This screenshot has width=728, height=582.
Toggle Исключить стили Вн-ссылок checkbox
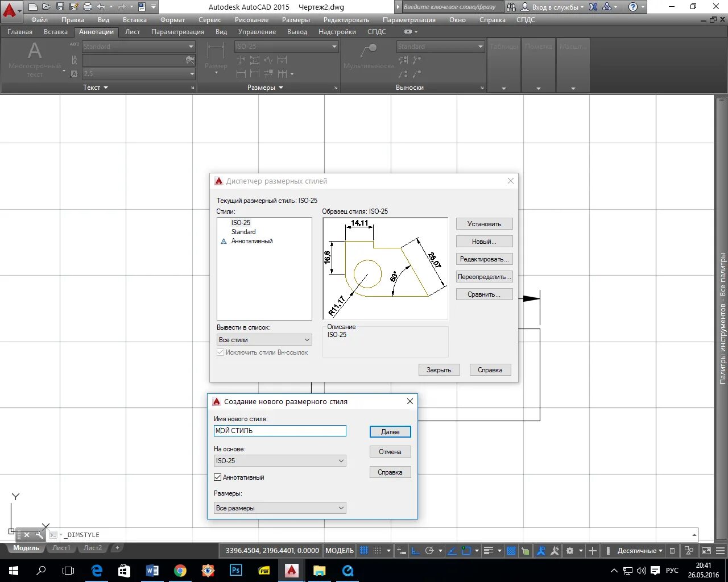point(220,352)
